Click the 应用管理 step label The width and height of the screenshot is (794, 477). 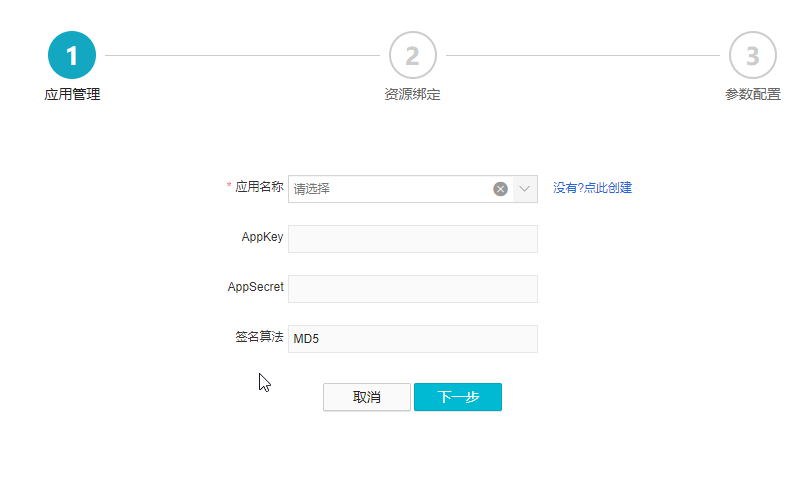[72, 94]
